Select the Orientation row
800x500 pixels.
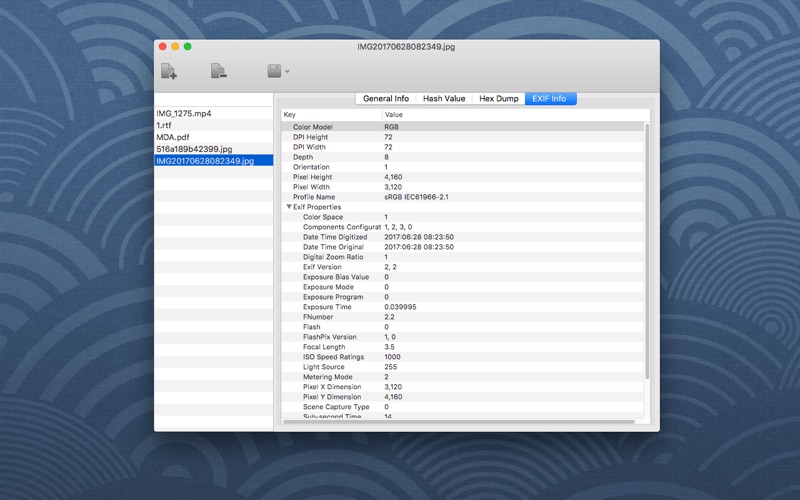[462, 167]
